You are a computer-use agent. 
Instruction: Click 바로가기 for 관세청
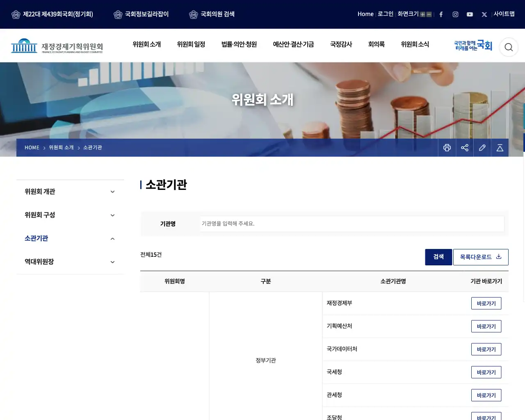click(x=486, y=395)
